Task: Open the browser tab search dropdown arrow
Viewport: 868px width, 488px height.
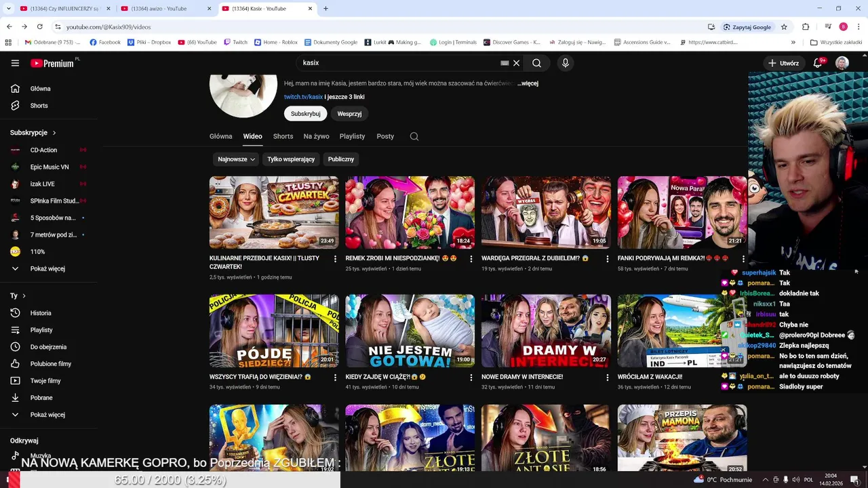Action: [x=9, y=9]
